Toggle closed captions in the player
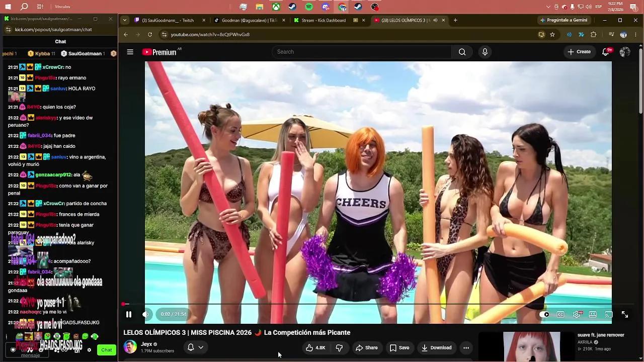Screen dimensions: 644x362 pos(560,314)
